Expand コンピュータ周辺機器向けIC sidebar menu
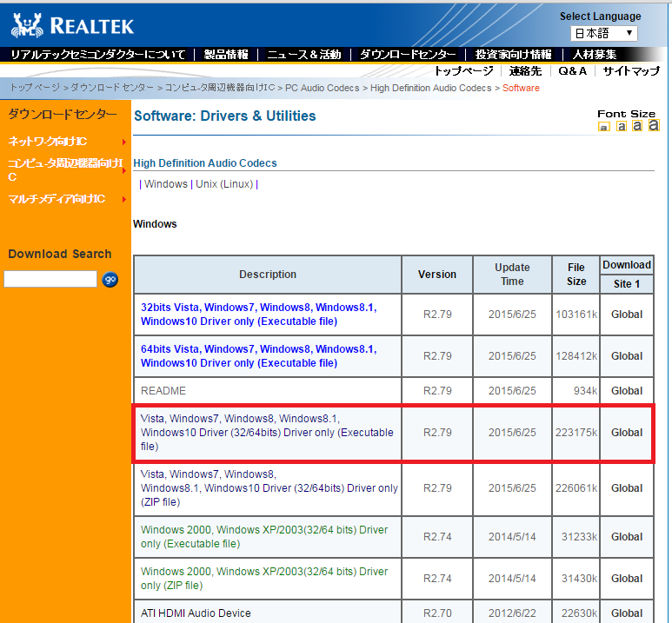 click(x=67, y=169)
